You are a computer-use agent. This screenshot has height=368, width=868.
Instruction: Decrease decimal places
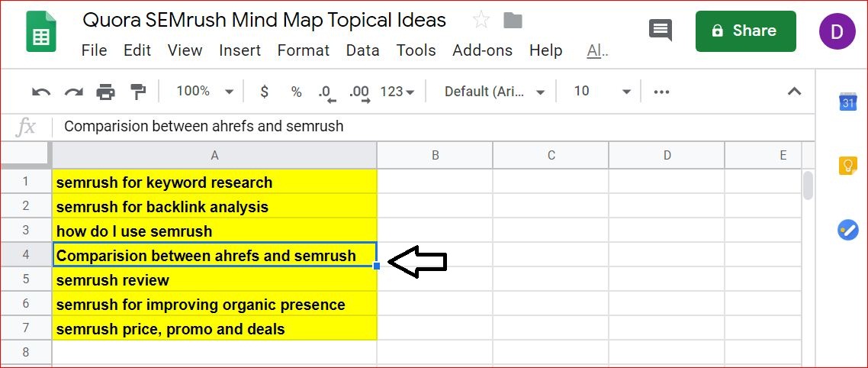coord(327,92)
